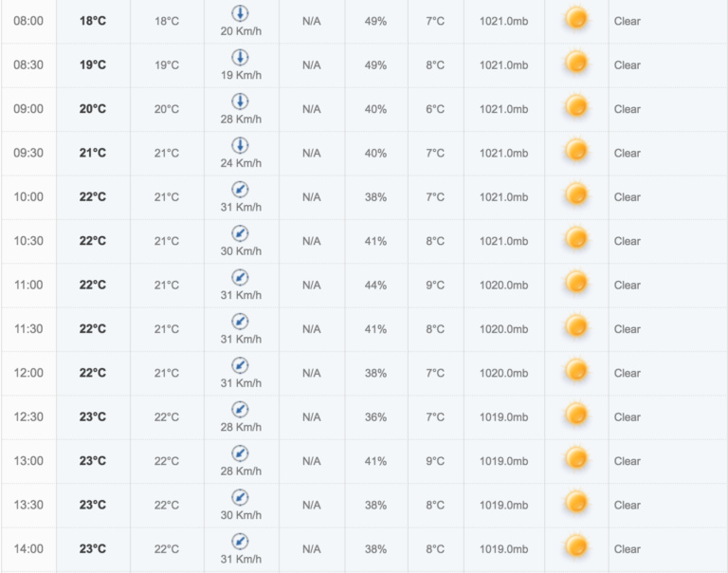Click the sun weather icon at 08:30
This screenshot has width=728, height=573.
point(576,63)
